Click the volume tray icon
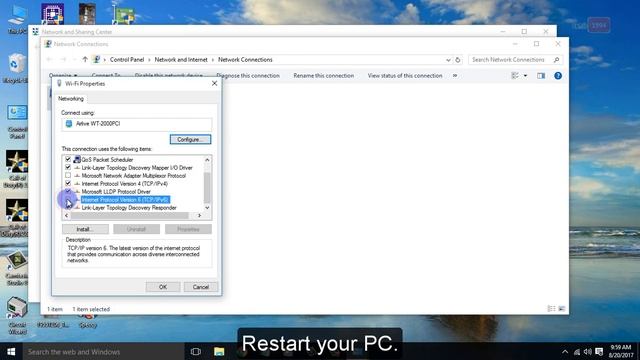Viewport: 640px width, 360px height. pyautogui.click(x=587, y=351)
